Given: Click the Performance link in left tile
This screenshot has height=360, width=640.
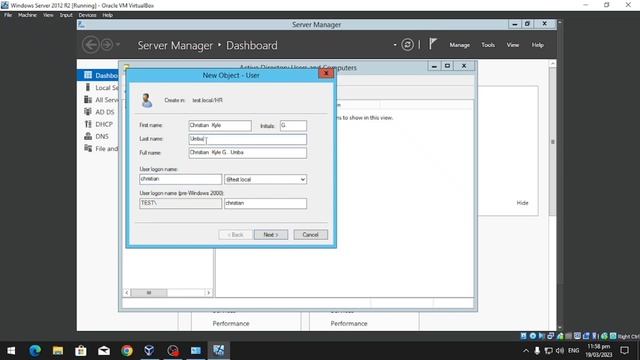Looking at the screenshot, I should pos(231,323).
